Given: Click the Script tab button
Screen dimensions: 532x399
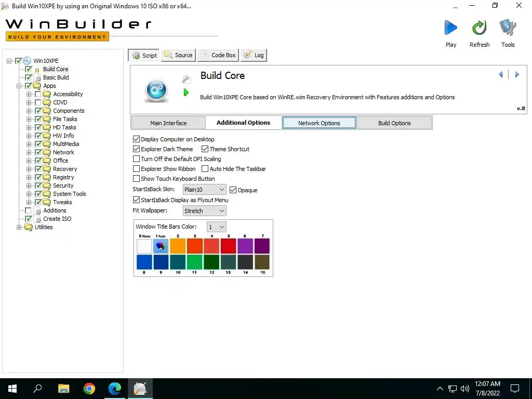Looking at the screenshot, I should tap(144, 55).
